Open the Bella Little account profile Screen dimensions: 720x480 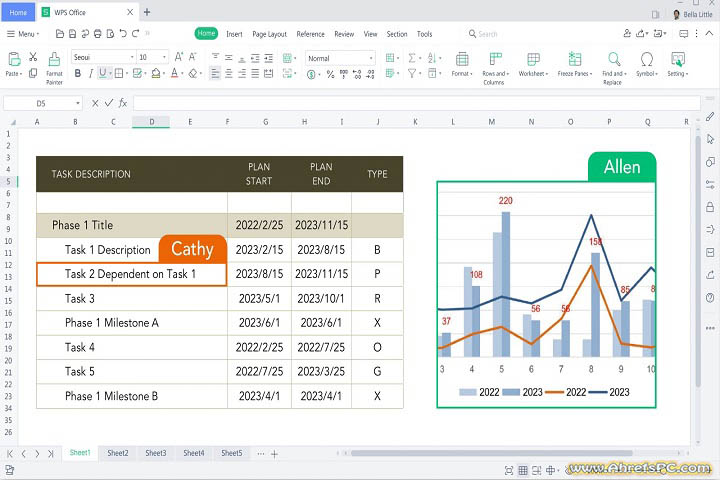click(692, 14)
